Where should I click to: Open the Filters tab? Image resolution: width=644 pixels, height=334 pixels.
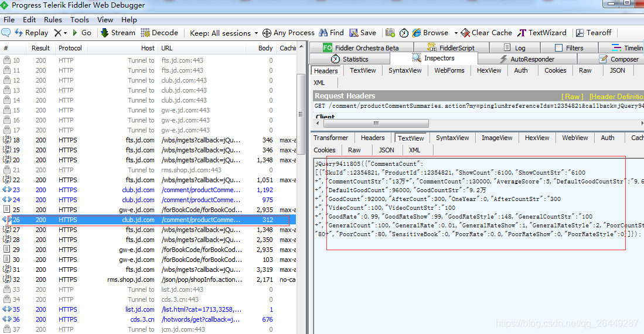tap(569, 47)
